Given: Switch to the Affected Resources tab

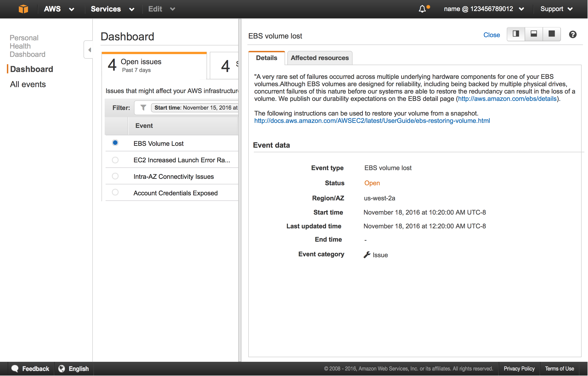Looking at the screenshot, I should [x=319, y=57].
